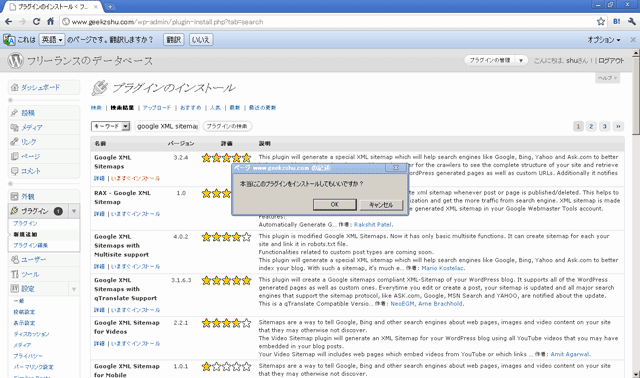Viewport: 640px width, 378px height.
Task: Open 投稿設定 under settings
Action: point(24,312)
